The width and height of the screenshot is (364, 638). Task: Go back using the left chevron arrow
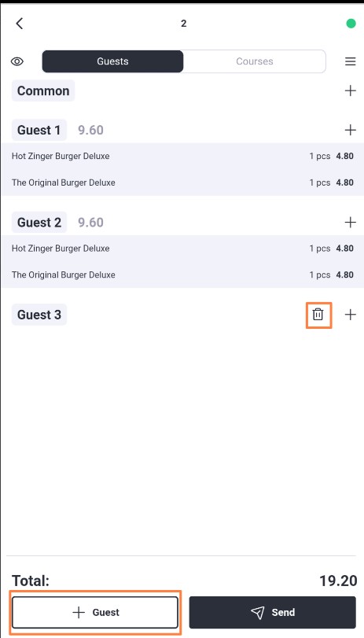19,24
